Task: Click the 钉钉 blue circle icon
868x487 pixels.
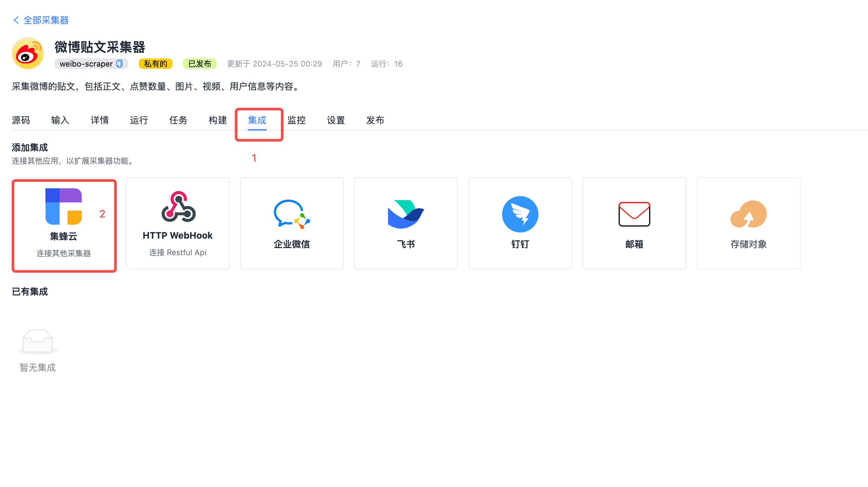Action: (x=520, y=214)
